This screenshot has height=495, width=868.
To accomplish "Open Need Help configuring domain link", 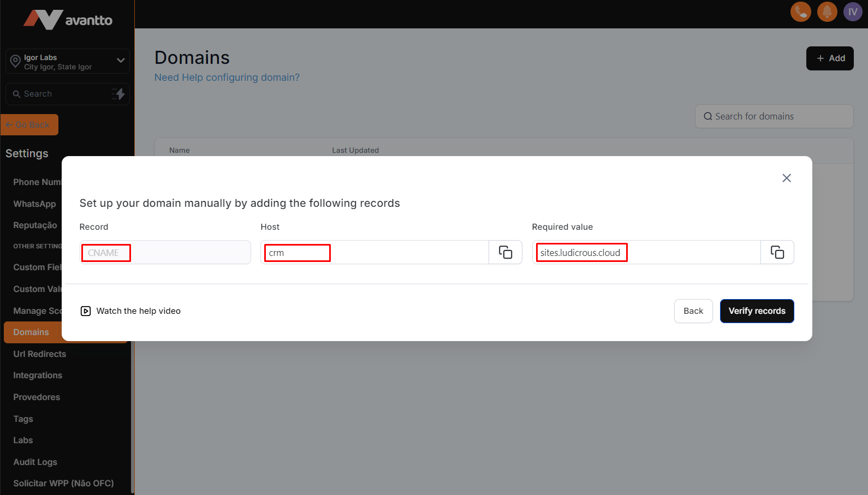I will click(x=227, y=77).
